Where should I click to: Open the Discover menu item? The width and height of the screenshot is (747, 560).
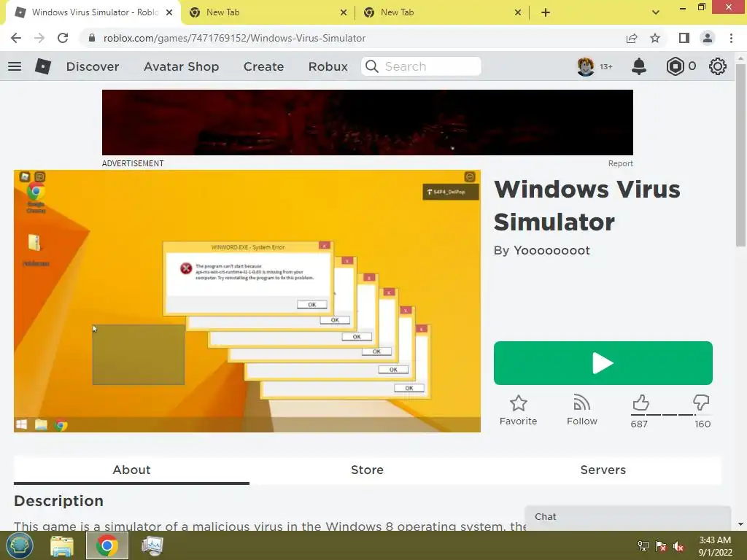[x=93, y=66]
